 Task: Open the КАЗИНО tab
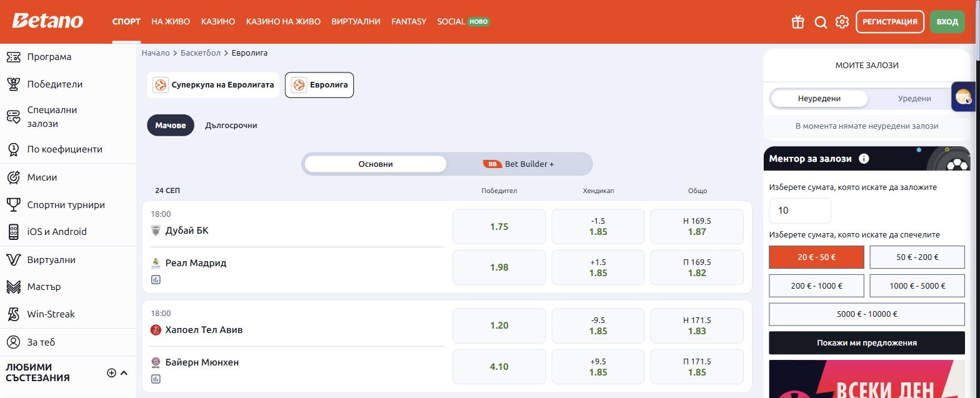[x=218, y=21]
